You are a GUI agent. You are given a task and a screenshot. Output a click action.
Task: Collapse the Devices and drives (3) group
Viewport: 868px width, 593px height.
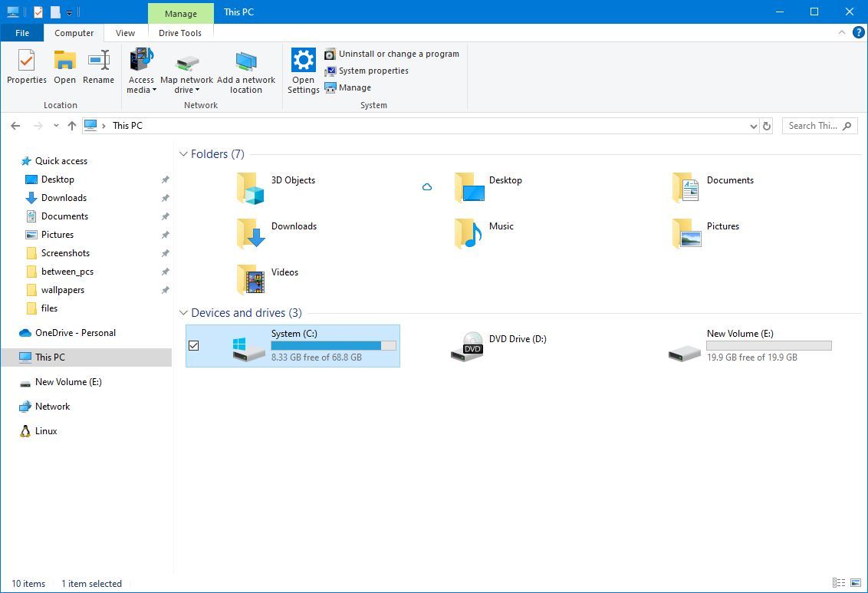click(183, 313)
